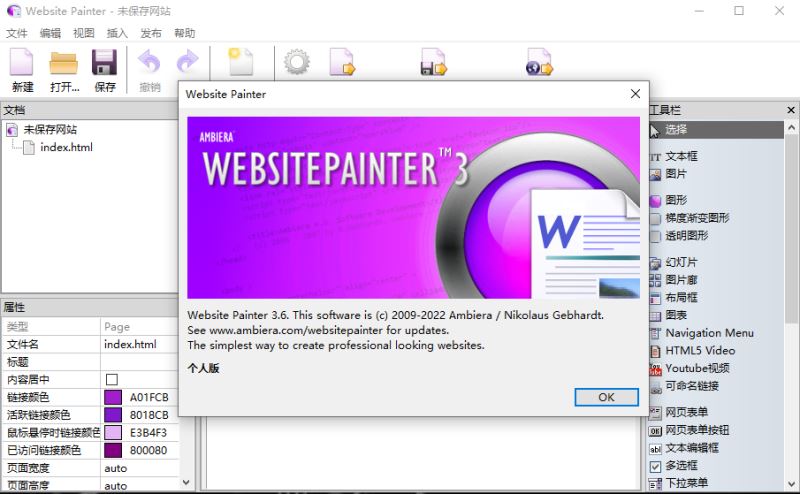
Task: Click the Undo (撤销) arrow icon
Action: 149,62
